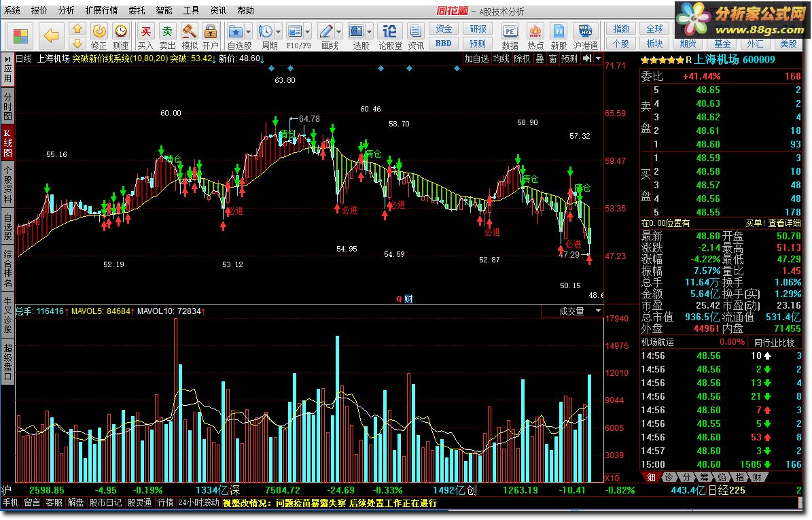Click the 期货 button

(x=688, y=44)
